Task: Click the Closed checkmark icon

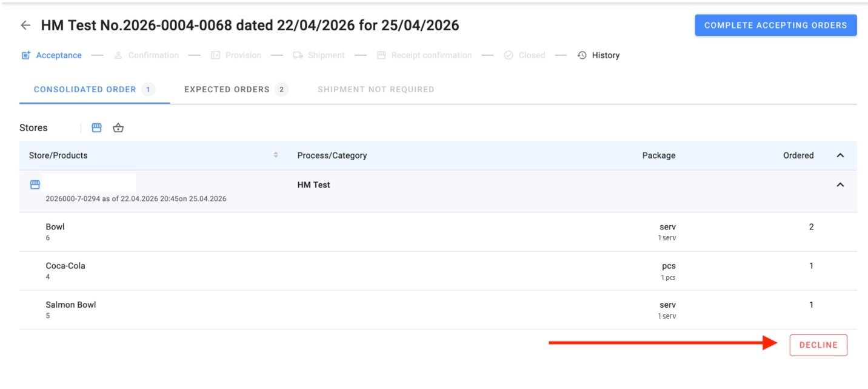Action: tap(509, 55)
